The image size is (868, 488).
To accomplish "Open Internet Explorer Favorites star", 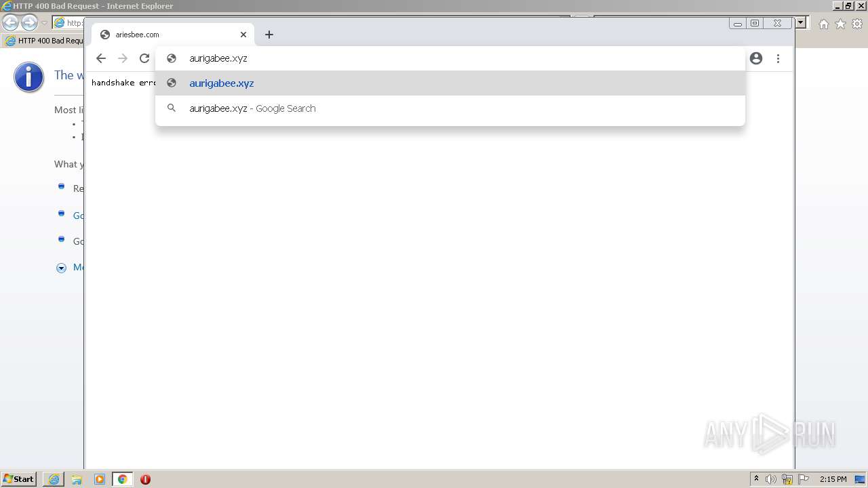I will coord(840,24).
